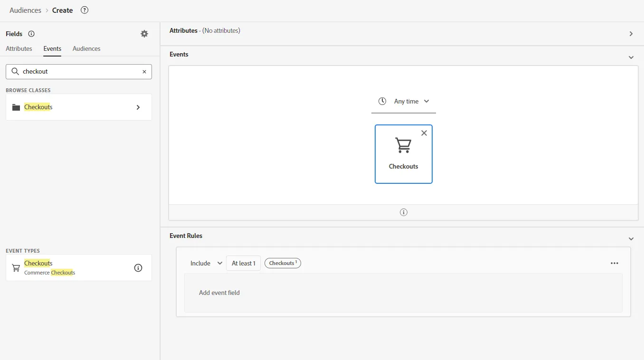Open the help icon beside Create
The image size is (644, 360).
[x=85, y=10]
